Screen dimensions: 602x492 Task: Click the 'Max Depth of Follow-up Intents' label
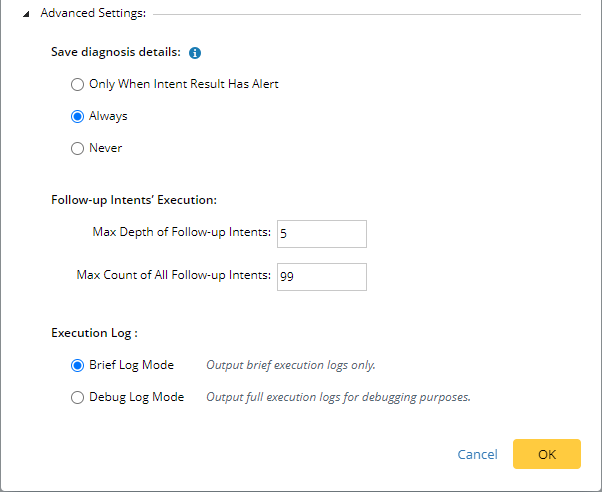pyautogui.click(x=181, y=233)
